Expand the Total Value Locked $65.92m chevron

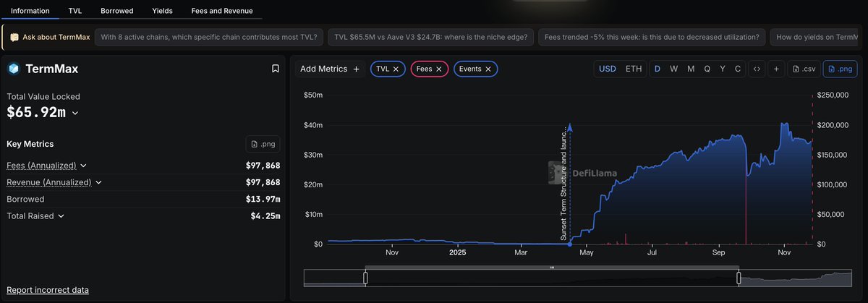pyautogui.click(x=75, y=113)
